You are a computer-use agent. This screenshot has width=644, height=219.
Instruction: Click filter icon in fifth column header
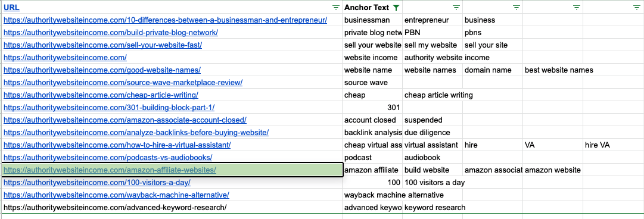point(576,7)
